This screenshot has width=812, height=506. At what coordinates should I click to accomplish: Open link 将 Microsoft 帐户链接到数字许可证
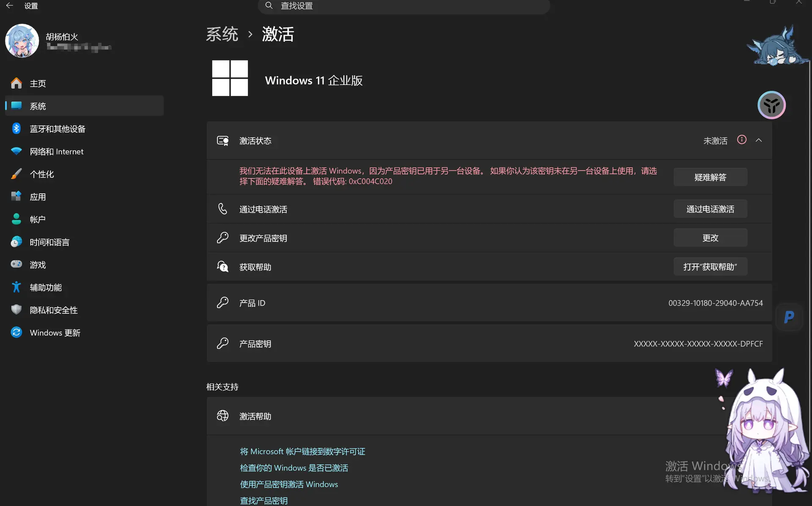pyautogui.click(x=302, y=451)
